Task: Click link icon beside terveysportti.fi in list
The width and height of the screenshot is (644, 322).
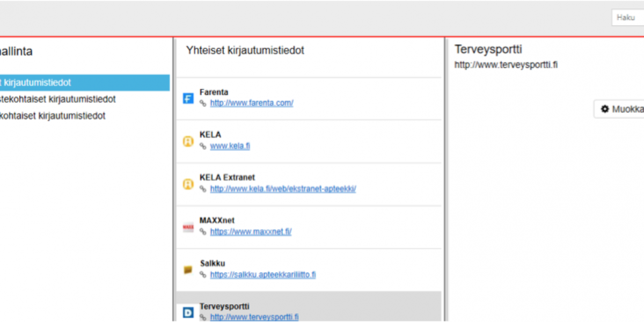Action: pyautogui.click(x=203, y=317)
